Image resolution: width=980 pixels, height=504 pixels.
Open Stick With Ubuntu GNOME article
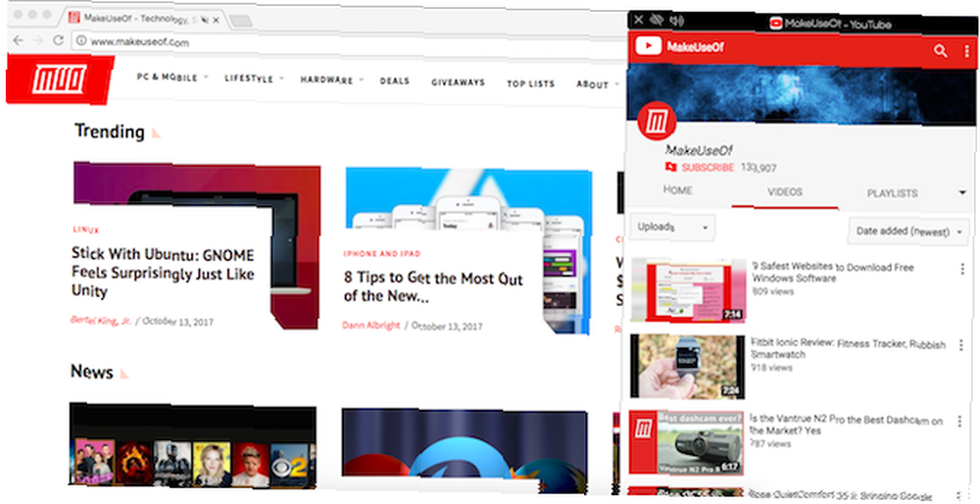click(163, 273)
